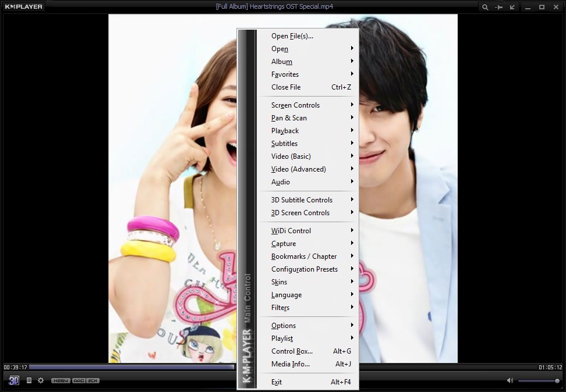Screen dimensions: 566x392
Task: Click the compact mode arrow in title bar
Action: (x=514, y=6)
